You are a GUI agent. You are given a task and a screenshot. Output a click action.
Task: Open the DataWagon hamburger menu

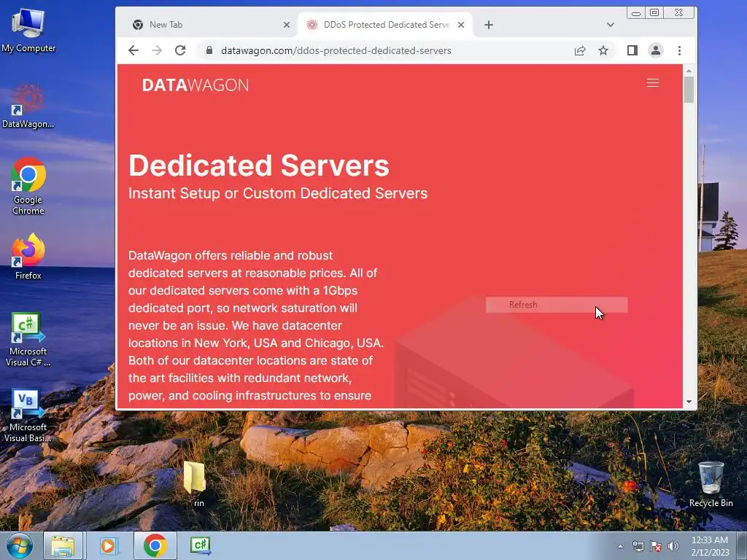click(x=653, y=83)
